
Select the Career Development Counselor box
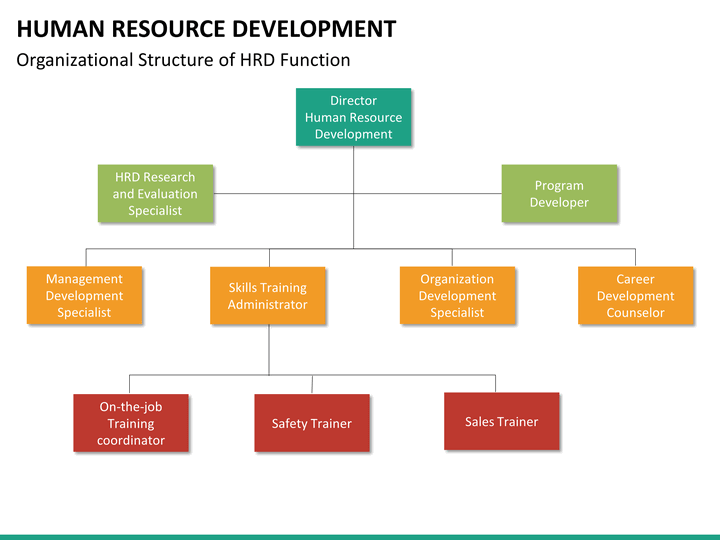(636, 295)
